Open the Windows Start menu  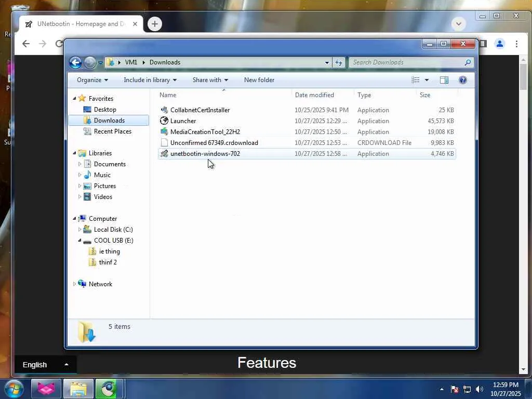(13, 389)
